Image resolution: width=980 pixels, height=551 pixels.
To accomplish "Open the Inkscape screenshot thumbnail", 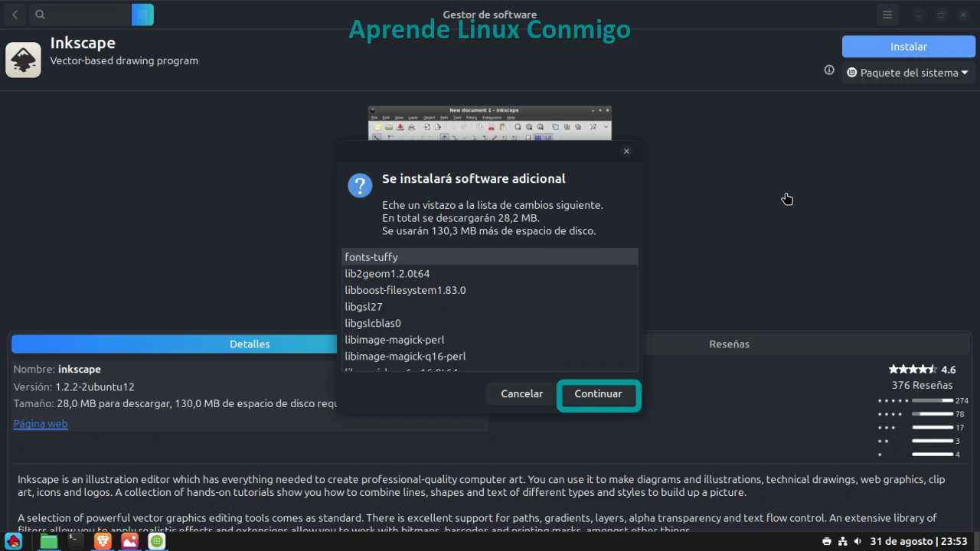I will click(x=490, y=123).
